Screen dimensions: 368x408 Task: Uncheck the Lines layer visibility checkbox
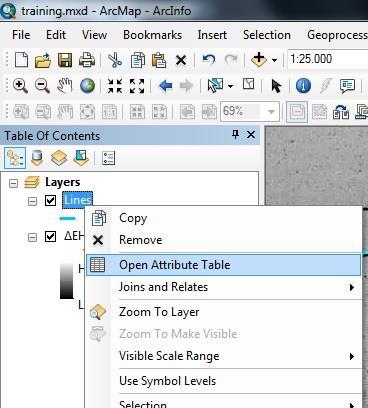(50, 200)
